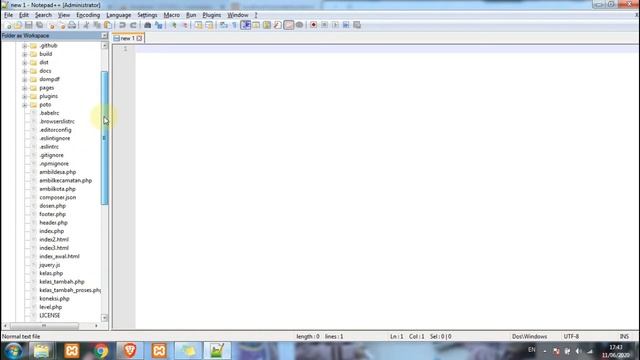Toggle synchronize vertical scrolling icon

(x=198, y=25)
